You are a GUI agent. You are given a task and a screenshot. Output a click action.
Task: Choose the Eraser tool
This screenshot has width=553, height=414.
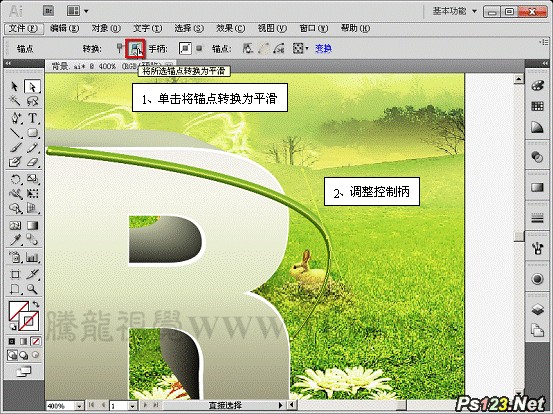click(32, 162)
